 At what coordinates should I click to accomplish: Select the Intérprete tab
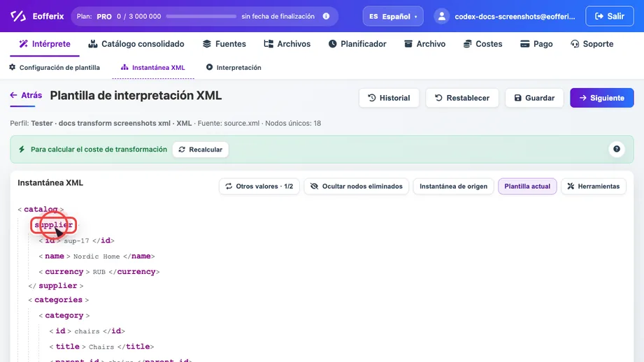click(45, 44)
